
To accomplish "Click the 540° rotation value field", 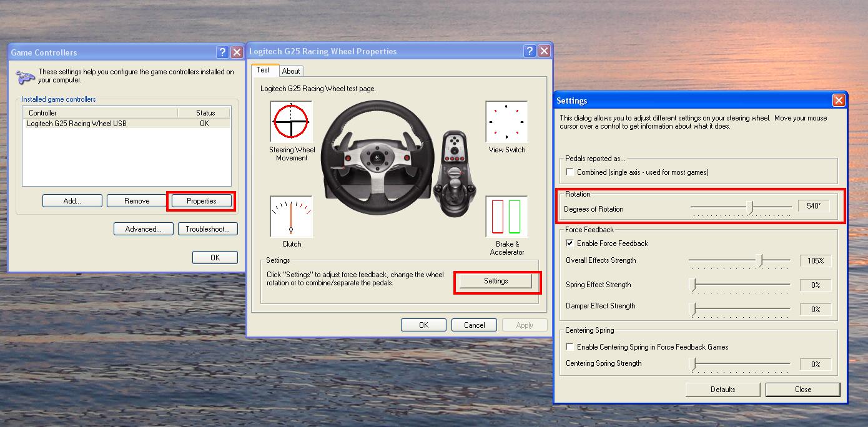I will pos(814,206).
